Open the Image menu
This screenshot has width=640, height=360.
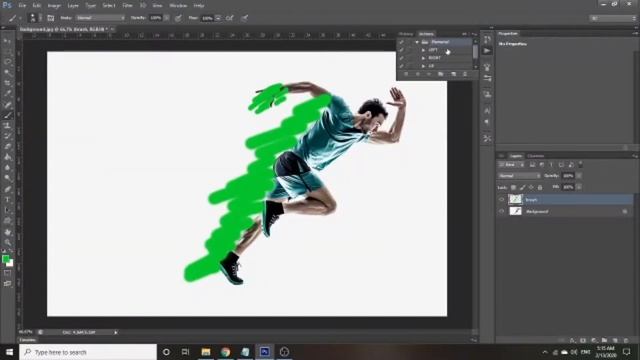tap(54, 6)
